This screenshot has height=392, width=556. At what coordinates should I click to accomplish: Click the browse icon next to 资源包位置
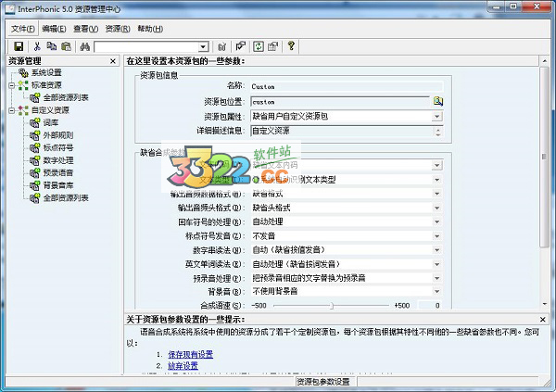438,101
